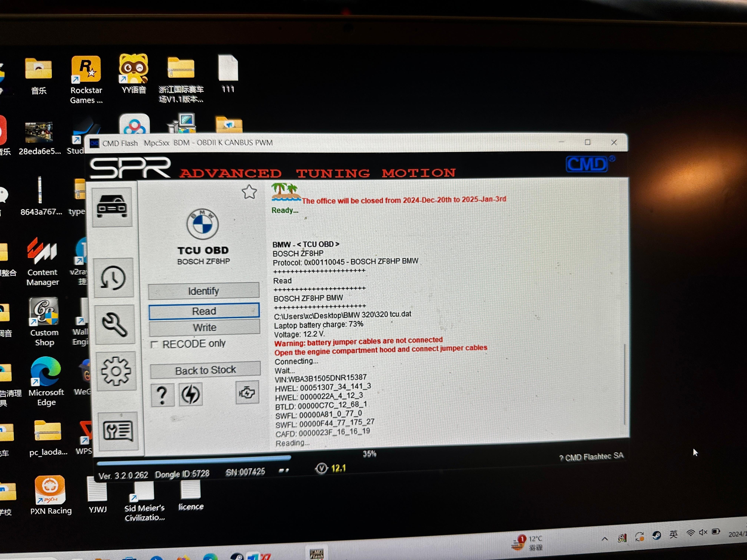Click the VIN:WBA3B1505DNR15387 line
The image size is (747, 560).
point(321,378)
